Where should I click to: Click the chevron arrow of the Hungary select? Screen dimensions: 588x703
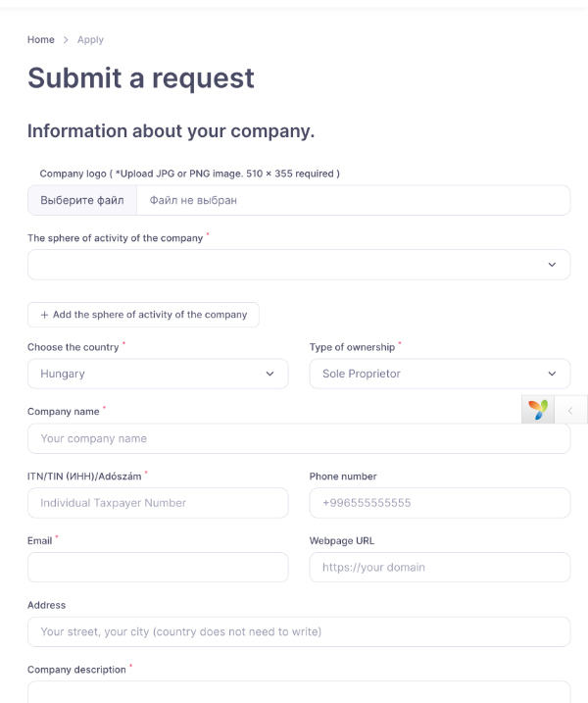269,374
